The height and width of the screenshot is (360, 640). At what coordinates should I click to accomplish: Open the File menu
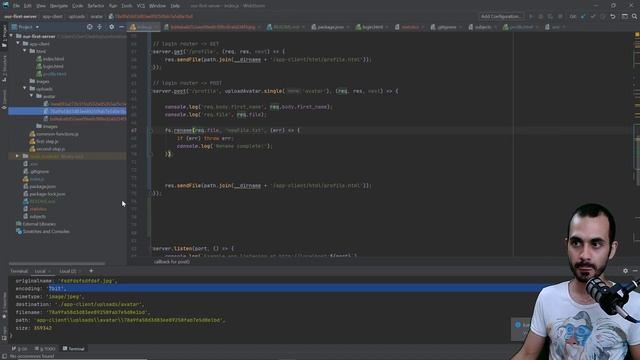point(16,6)
